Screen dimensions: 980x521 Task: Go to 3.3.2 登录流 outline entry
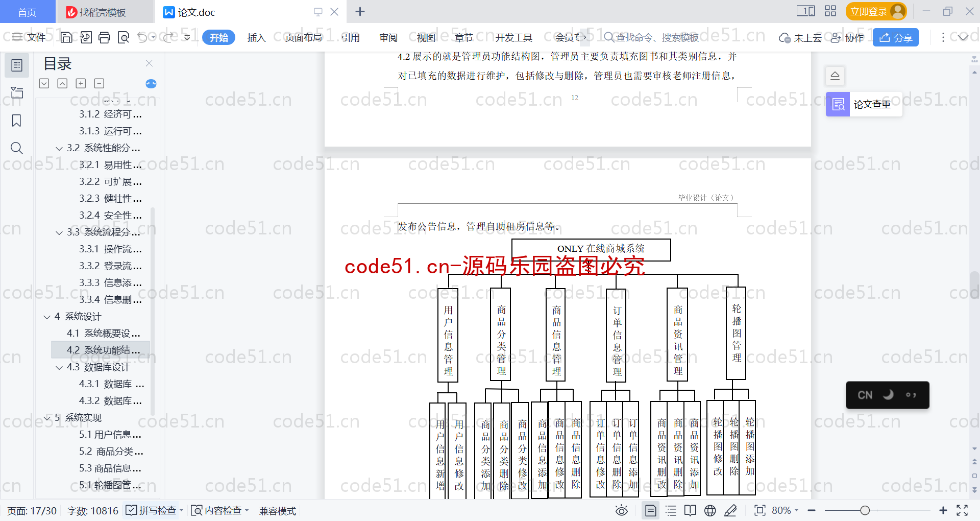(110, 266)
